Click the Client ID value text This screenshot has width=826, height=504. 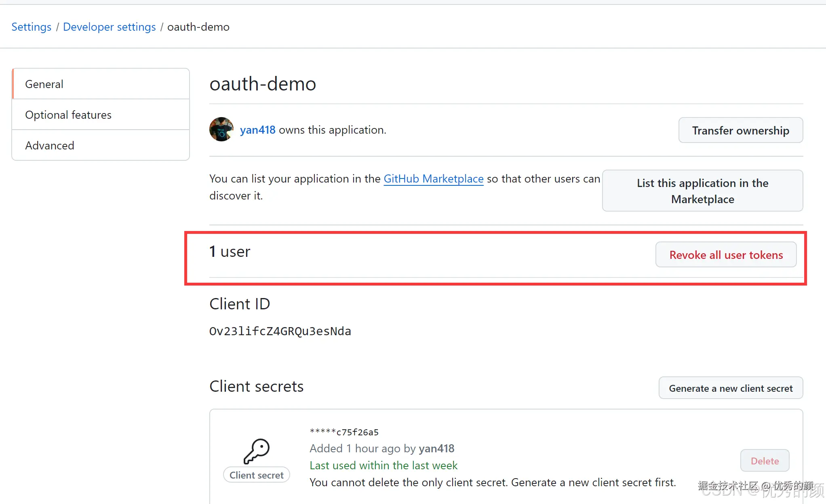pyautogui.click(x=280, y=331)
